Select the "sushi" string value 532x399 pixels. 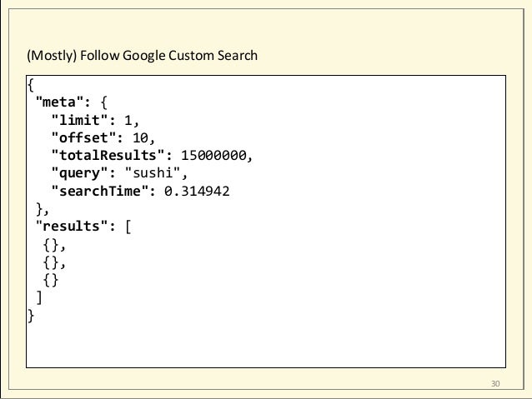pos(154,172)
